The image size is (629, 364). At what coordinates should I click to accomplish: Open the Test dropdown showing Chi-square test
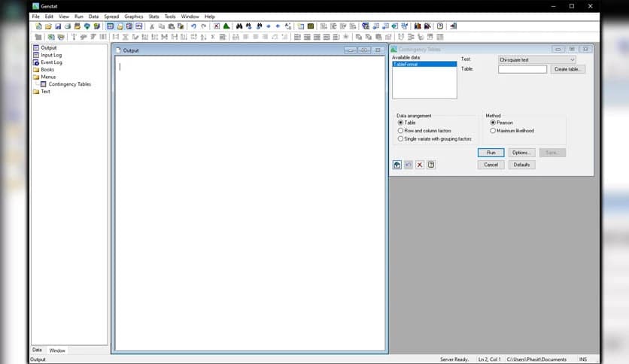tap(536, 59)
